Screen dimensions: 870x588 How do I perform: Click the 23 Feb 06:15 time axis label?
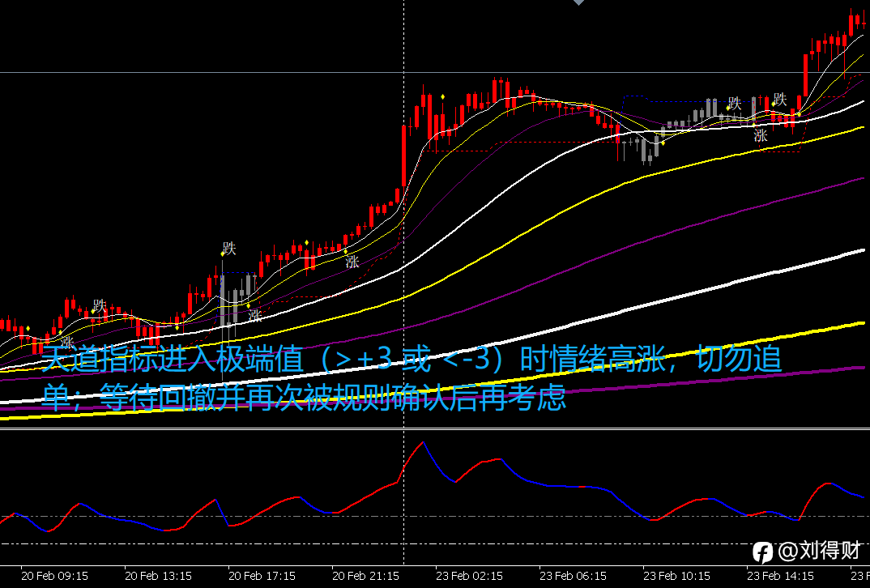point(574,577)
